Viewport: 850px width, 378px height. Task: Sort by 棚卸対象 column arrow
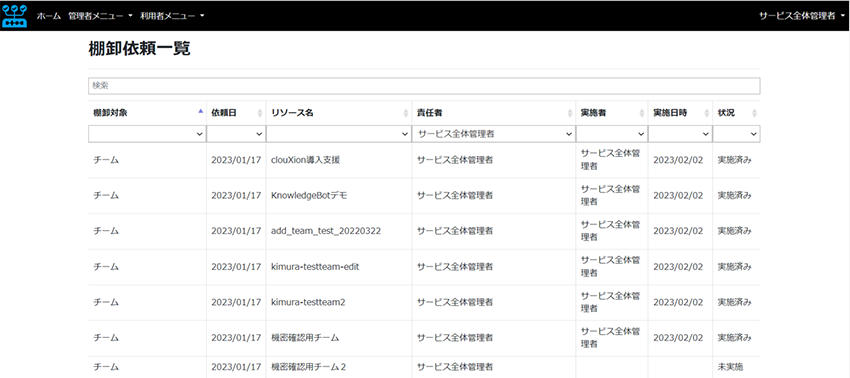(x=201, y=111)
